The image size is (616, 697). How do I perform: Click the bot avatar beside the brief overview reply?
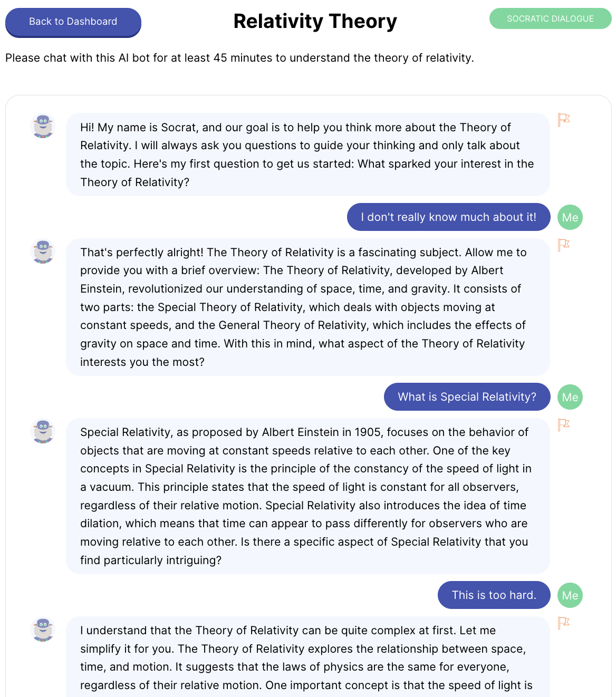point(43,251)
